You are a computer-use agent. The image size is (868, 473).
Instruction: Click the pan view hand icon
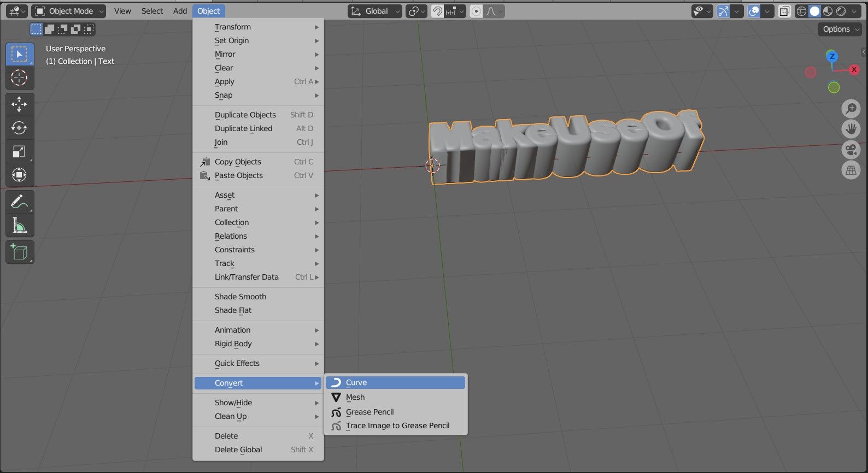click(851, 129)
